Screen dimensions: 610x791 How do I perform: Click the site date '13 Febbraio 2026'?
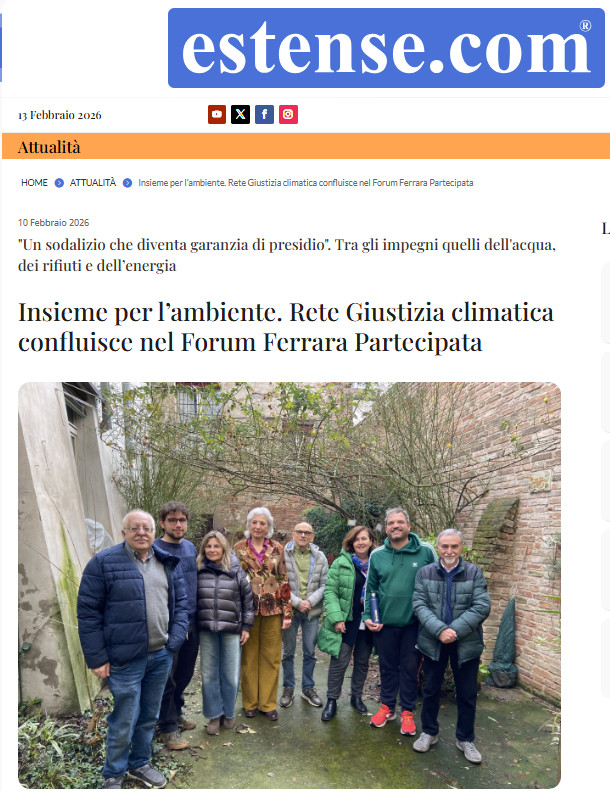pyautogui.click(x=60, y=115)
